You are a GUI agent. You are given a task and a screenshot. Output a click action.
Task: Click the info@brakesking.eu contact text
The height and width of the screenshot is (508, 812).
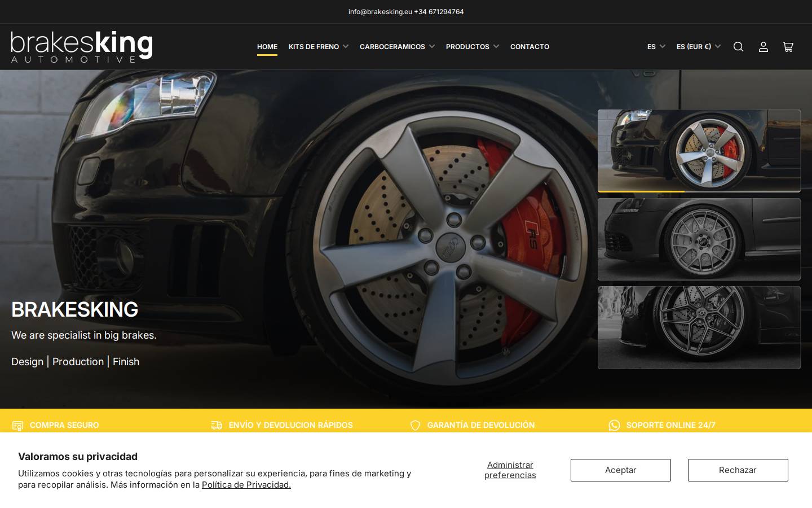point(380,12)
